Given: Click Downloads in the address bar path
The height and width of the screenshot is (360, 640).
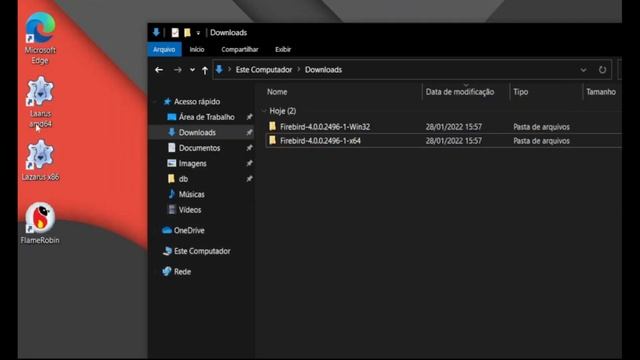Looking at the screenshot, I should point(323,70).
